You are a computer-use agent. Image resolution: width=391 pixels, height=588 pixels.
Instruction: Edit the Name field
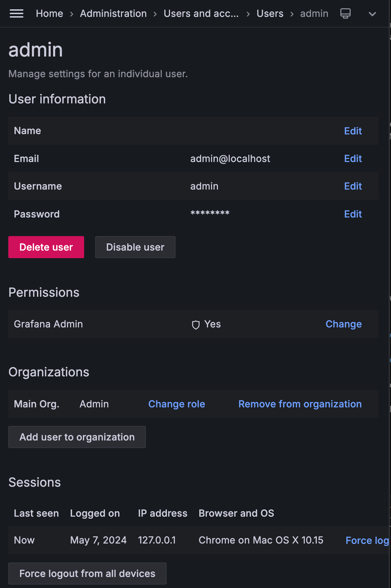coord(353,131)
